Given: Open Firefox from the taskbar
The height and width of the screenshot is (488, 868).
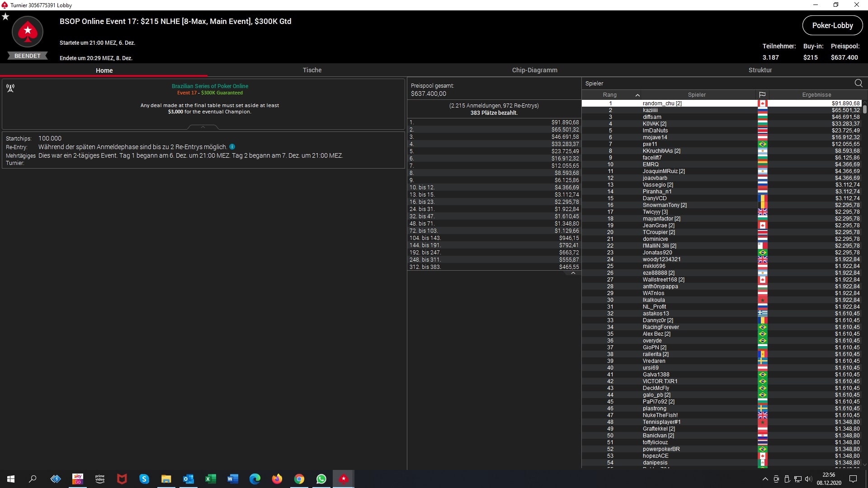Looking at the screenshot, I should click(277, 479).
